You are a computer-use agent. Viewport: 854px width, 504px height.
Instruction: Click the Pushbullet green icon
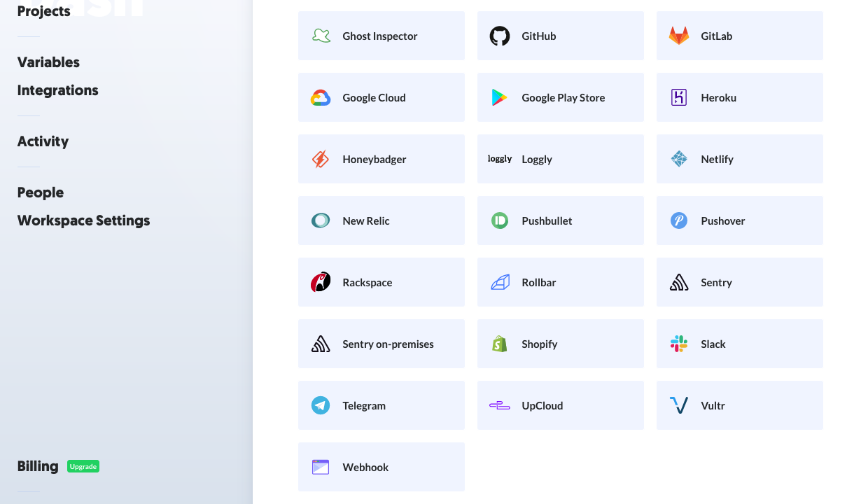point(500,220)
